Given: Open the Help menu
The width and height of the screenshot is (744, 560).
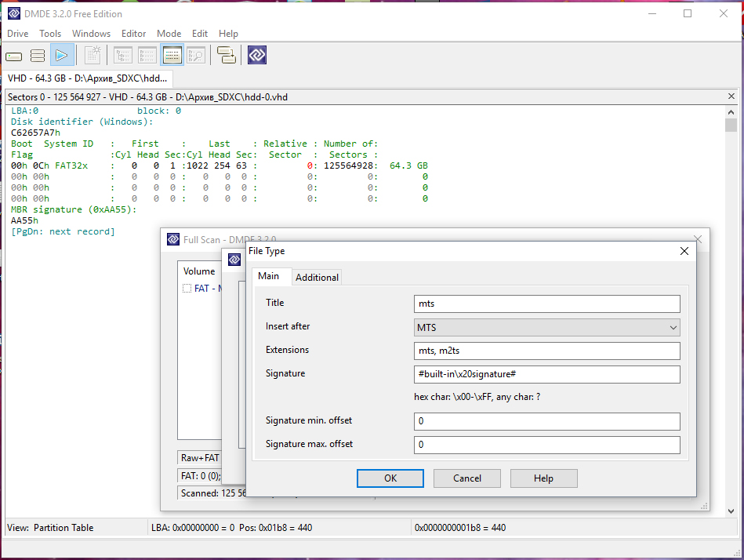Looking at the screenshot, I should coord(228,34).
